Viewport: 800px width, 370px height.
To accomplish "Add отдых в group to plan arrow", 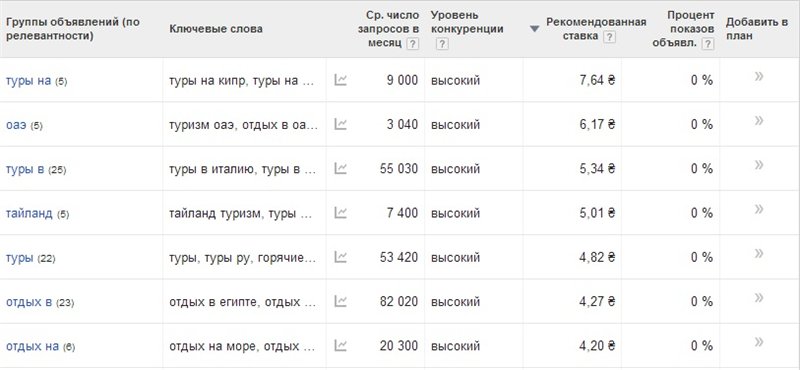I will tap(759, 298).
